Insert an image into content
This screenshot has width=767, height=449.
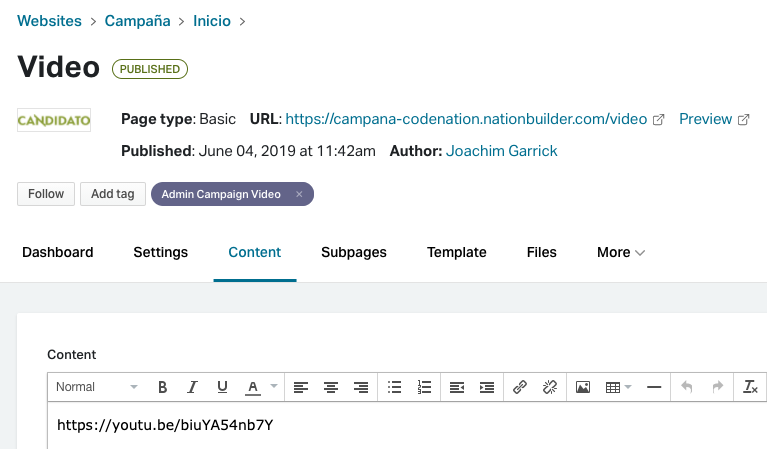click(x=583, y=387)
